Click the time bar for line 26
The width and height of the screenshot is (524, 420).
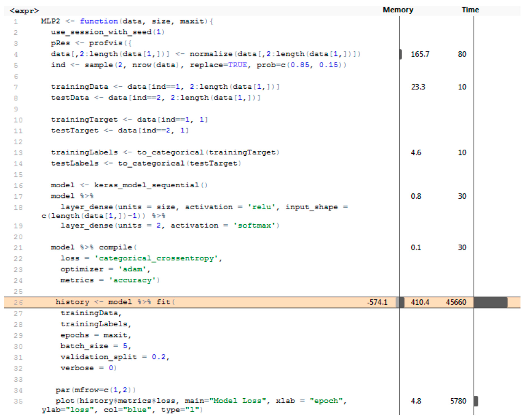(491, 302)
